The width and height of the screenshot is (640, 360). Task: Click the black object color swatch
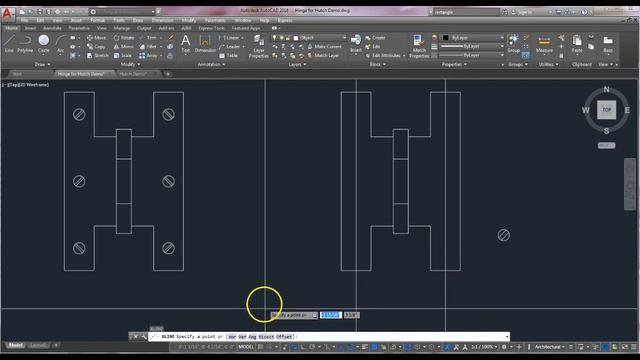point(446,38)
